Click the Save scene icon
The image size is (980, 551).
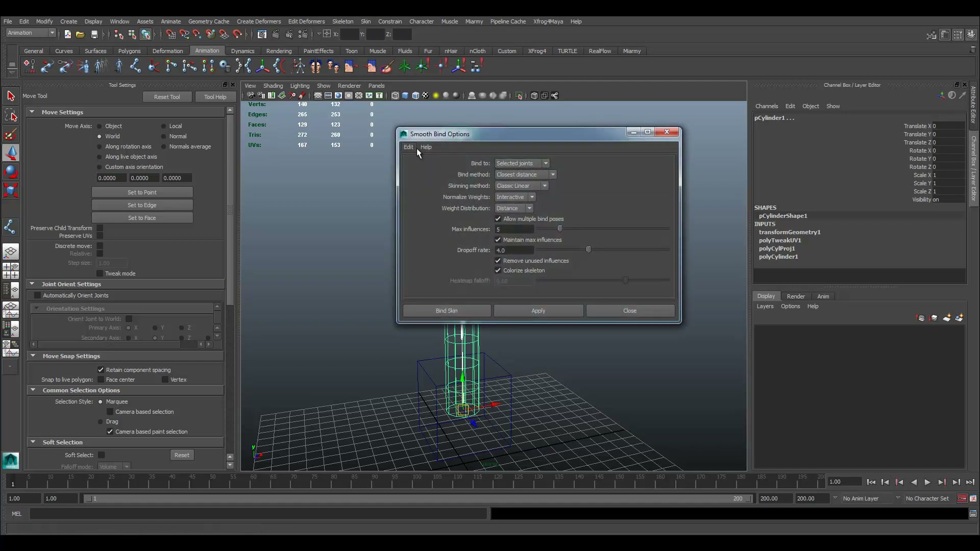pos(94,35)
